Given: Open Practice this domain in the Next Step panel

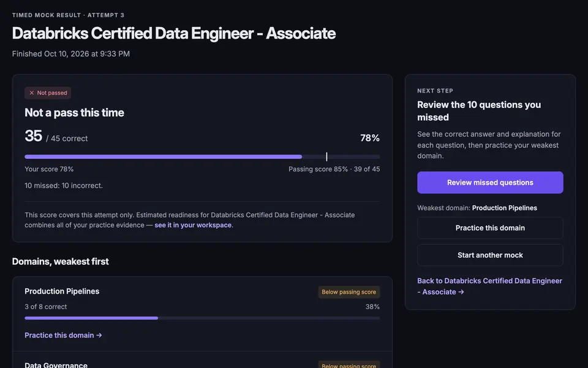Looking at the screenshot, I should click(x=490, y=228).
